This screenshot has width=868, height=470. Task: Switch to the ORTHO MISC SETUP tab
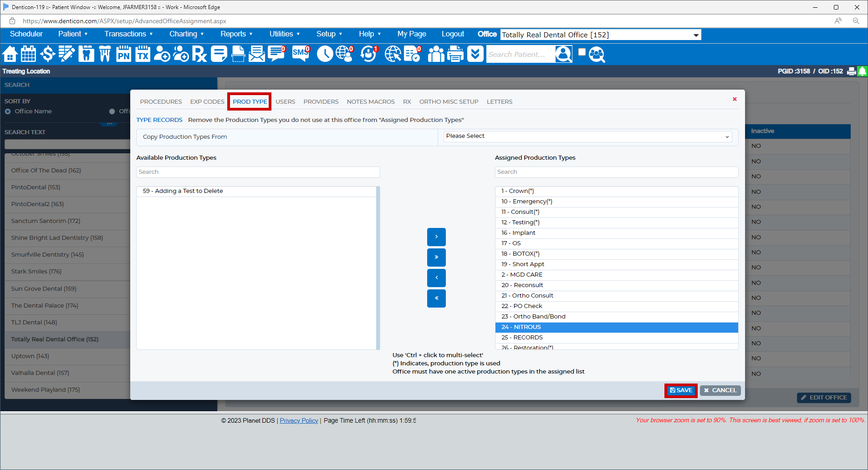(x=449, y=102)
